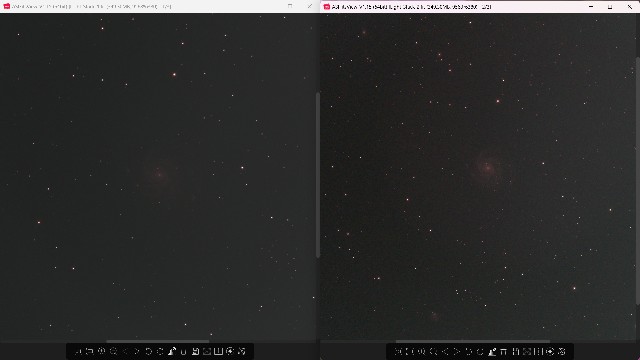Click the last toolbar icon in right window
Viewport: 640px width, 360px height.
[562, 351]
